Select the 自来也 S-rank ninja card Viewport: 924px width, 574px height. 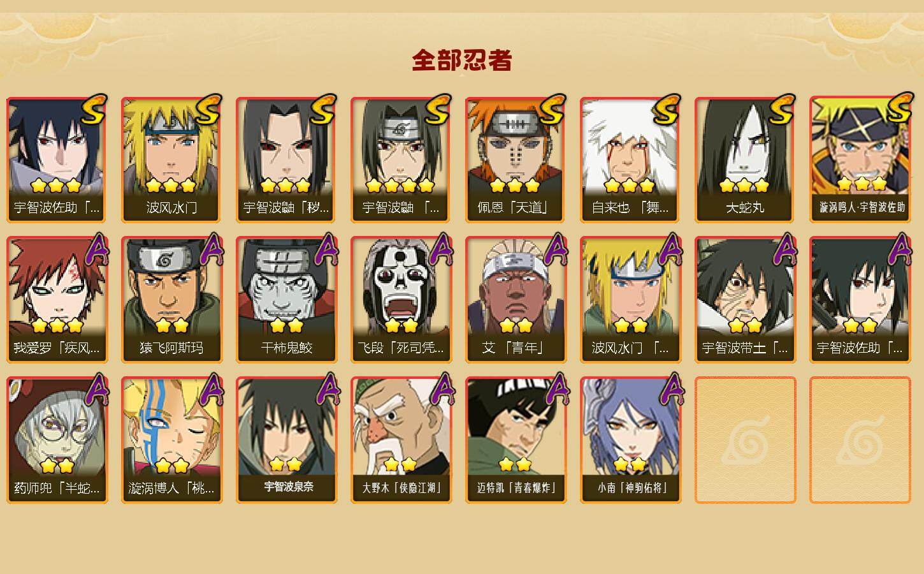[630, 159]
